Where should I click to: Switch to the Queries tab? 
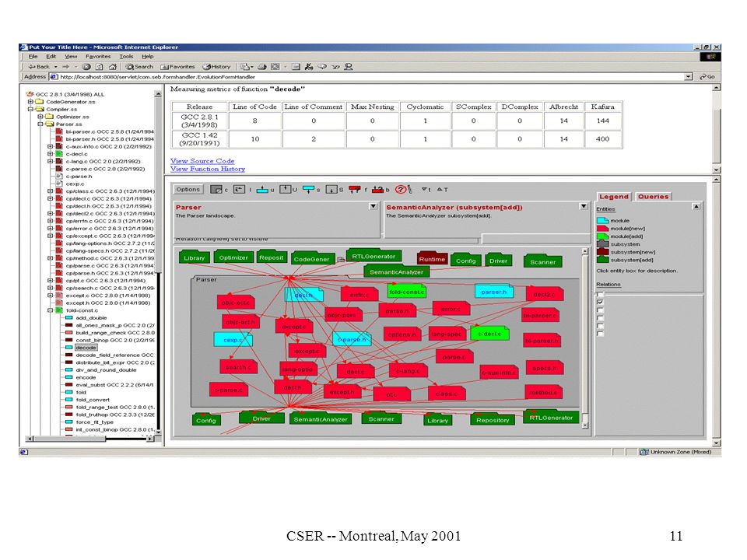pos(653,196)
